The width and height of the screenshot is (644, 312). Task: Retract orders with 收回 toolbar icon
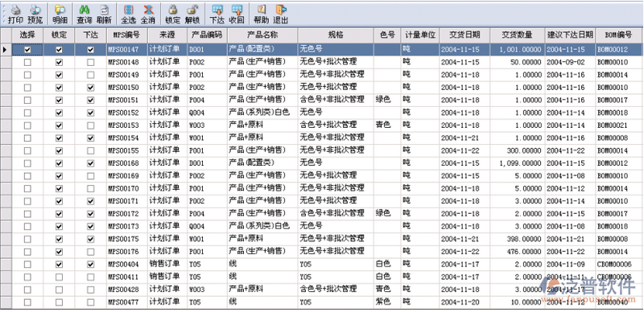tap(237, 14)
